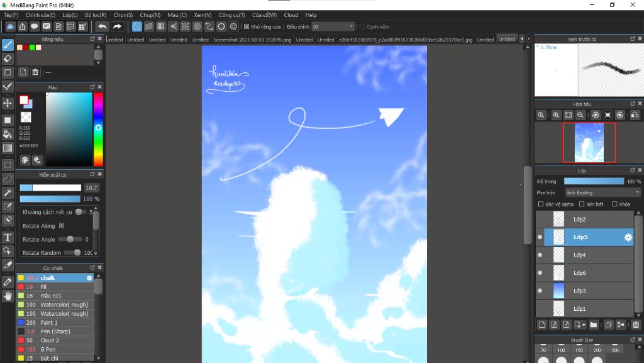The width and height of the screenshot is (644, 363).
Task: Select the Gradient tool
Action: coord(8,148)
